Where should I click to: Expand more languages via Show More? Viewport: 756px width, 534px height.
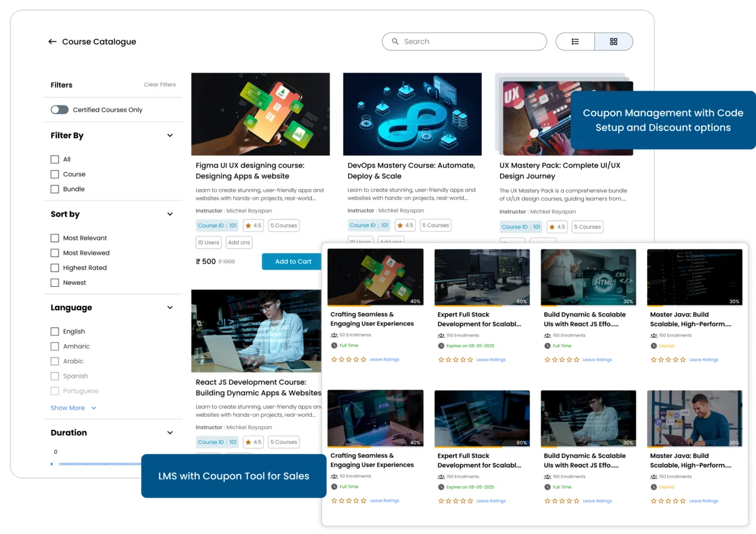pyautogui.click(x=67, y=408)
